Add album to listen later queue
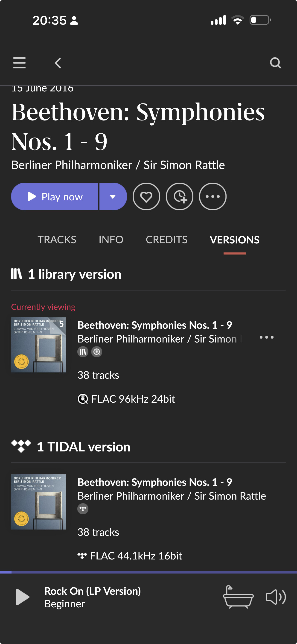The width and height of the screenshot is (297, 644). coord(180,196)
